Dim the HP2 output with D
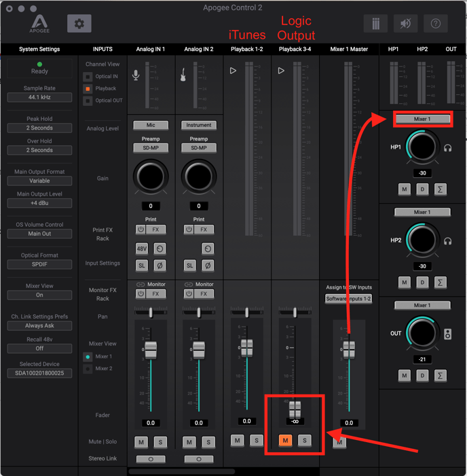 [422, 282]
